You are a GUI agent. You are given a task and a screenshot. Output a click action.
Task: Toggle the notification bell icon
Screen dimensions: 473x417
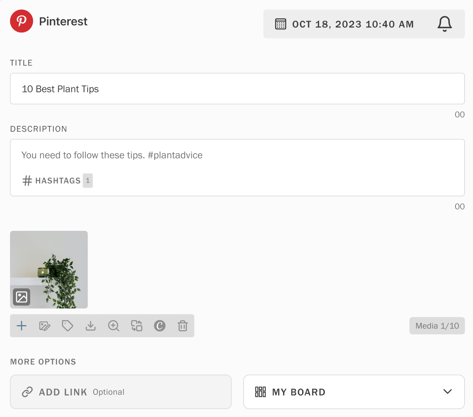[445, 24]
